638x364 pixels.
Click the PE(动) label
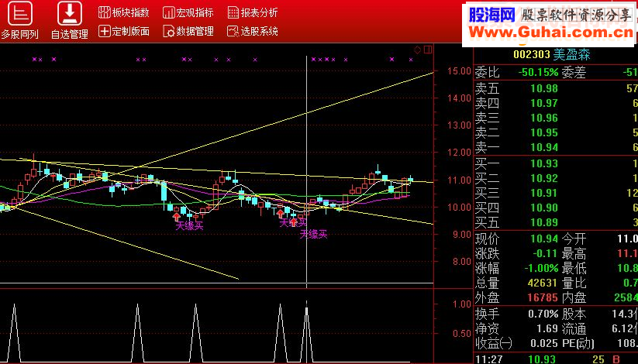578,344
